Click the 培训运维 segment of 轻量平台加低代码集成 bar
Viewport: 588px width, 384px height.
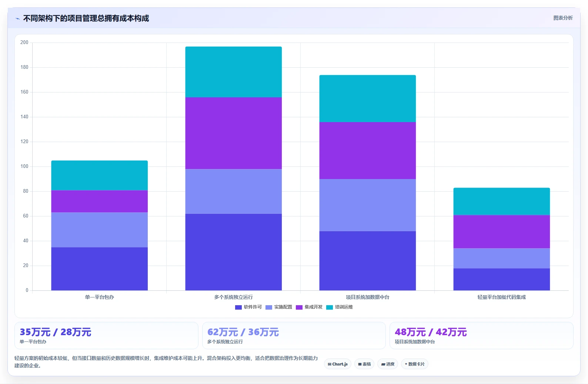pyautogui.click(x=501, y=202)
